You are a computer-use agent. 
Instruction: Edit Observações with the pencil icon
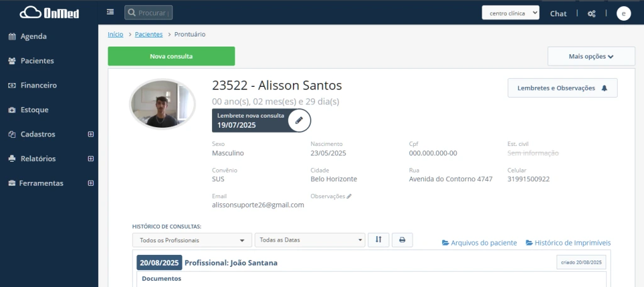pyautogui.click(x=349, y=196)
